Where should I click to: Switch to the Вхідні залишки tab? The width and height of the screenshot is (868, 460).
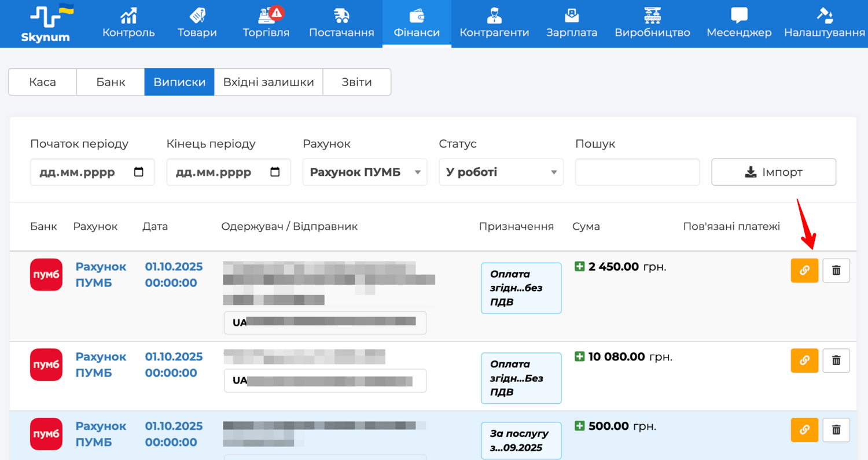[x=269, y=82]
